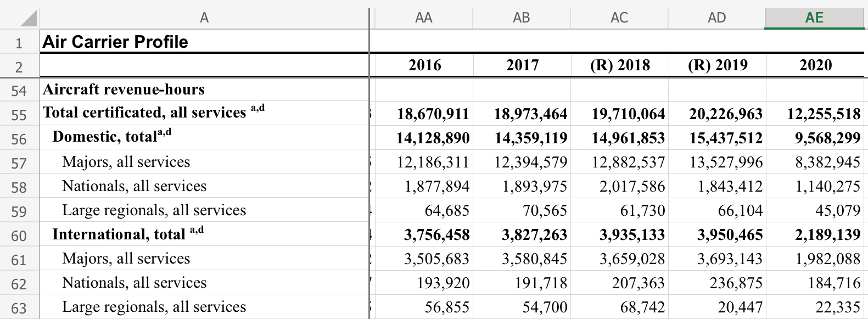Select cell value 70,565
Image resolution: width=868 pixels, height=319 pixels.
click(x=522, y=211)
